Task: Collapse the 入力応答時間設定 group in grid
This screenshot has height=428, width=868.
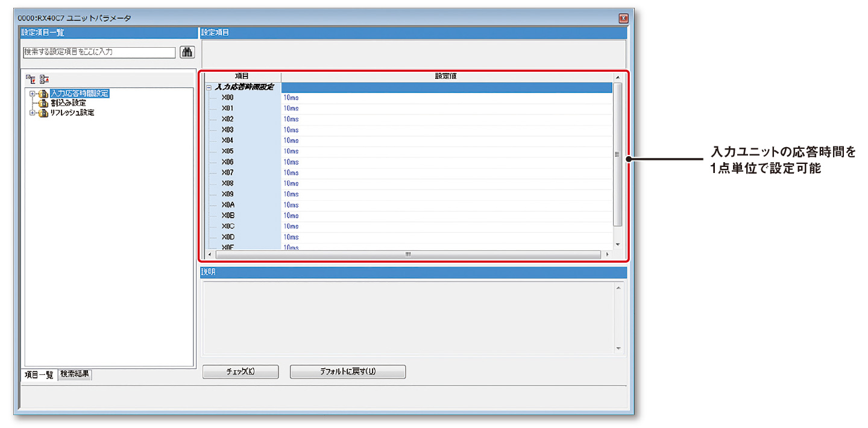Action: click(209, 87)
